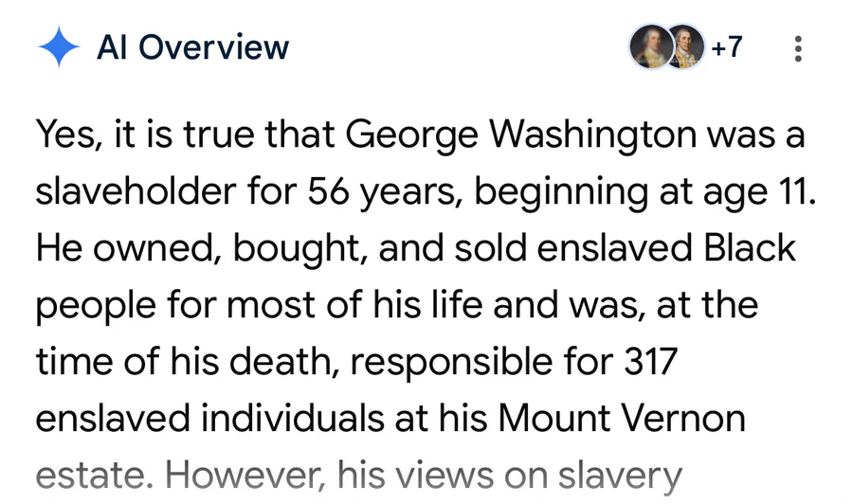Viewport: 853px width, 504px height.
Task: Open the left source portrait thumbnail
Action: (650, 47)
